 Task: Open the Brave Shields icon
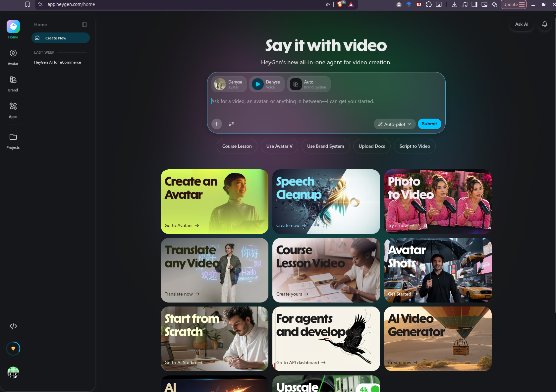340,4
